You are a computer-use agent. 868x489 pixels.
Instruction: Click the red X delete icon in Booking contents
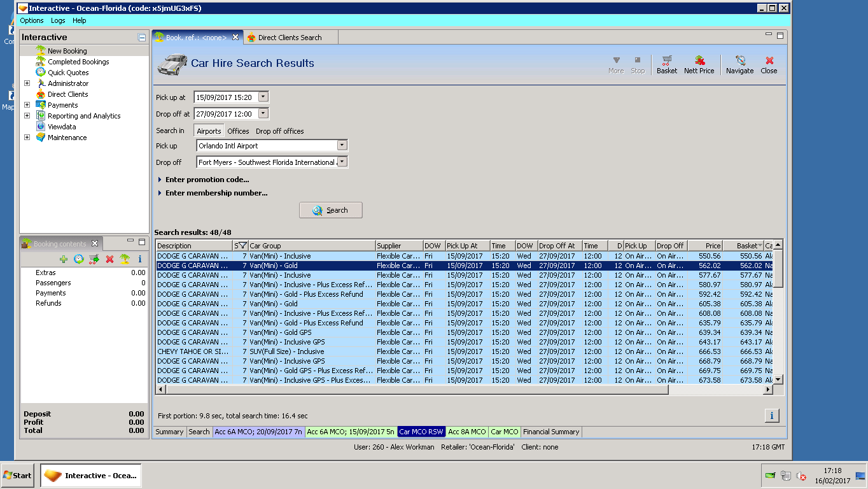point(109,259)
